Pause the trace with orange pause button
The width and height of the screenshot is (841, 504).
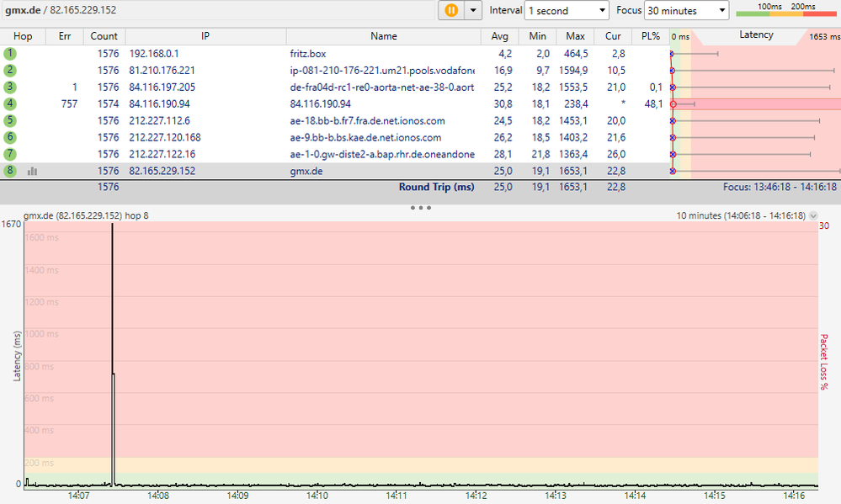click(451, 10)
